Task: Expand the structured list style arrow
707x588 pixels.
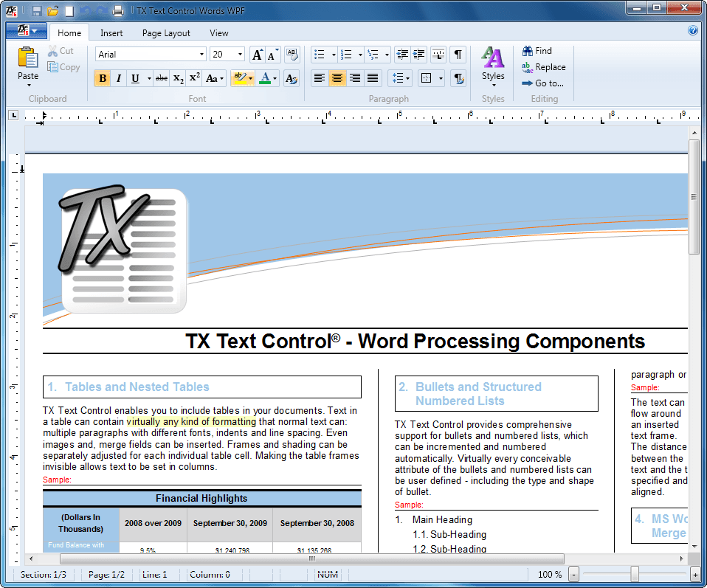Action: 387,55
